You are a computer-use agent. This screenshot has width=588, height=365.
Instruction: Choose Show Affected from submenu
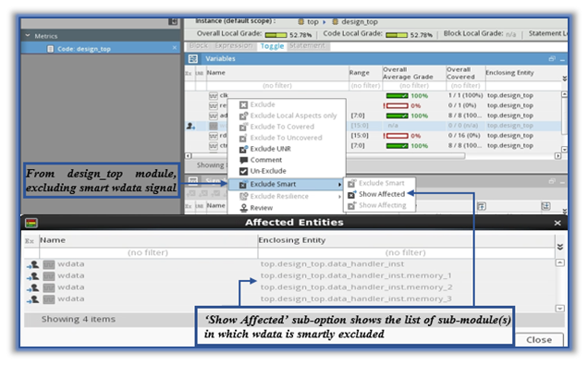pos(382,194)
